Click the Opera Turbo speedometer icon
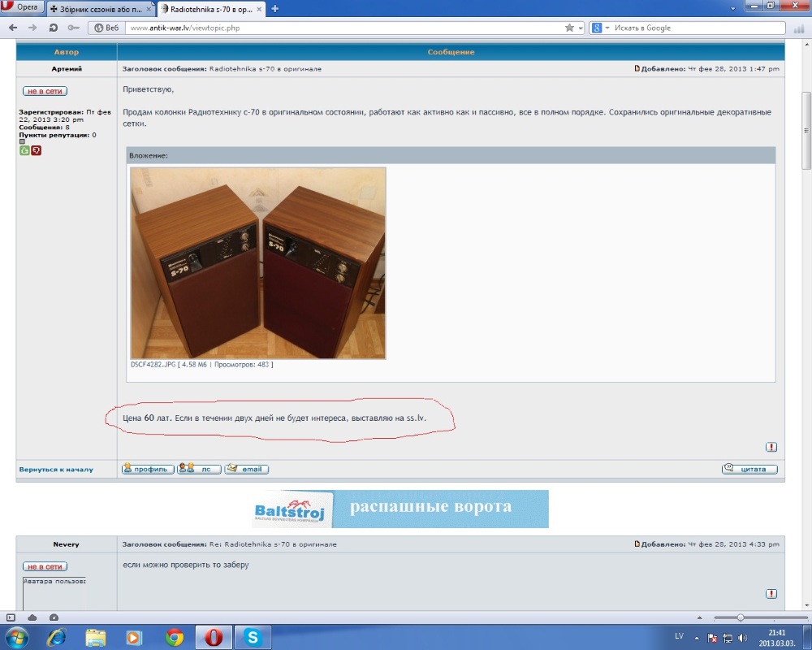This screenshot has height=650, width=812. click(54, 617)
